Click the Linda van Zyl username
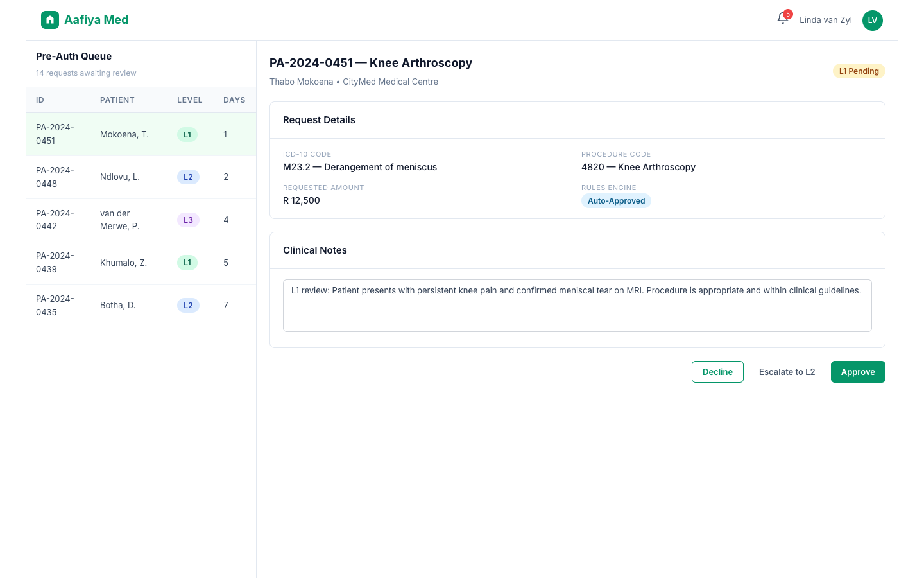The image size is (924, 578). coord(826,20)
